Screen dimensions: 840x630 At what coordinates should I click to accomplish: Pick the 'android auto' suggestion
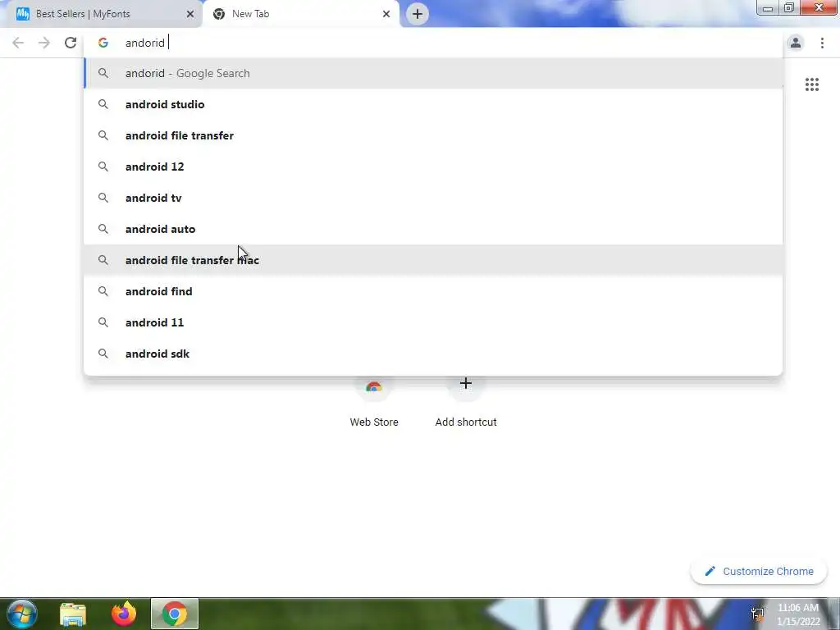pyautogui.click(x=433, y=229)
